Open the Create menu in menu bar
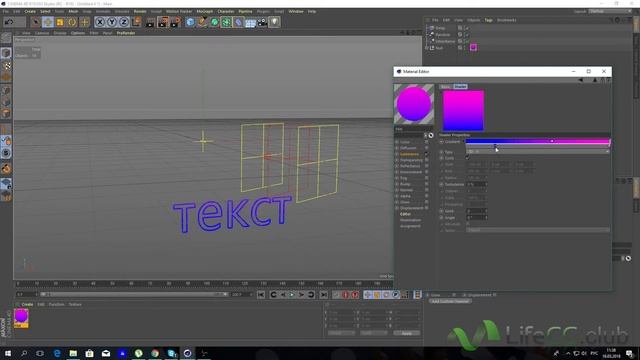 click(30, 11)
